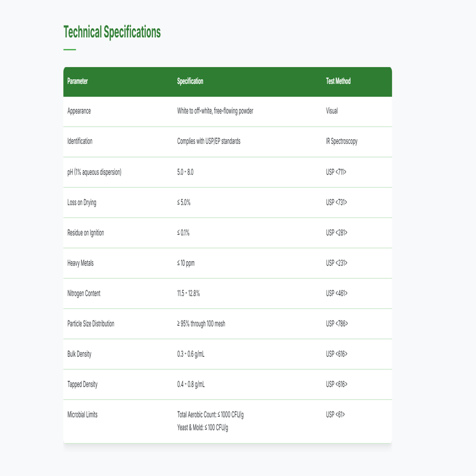Click the Technical Specifications heading
The image size is (476, 476).
112,32
